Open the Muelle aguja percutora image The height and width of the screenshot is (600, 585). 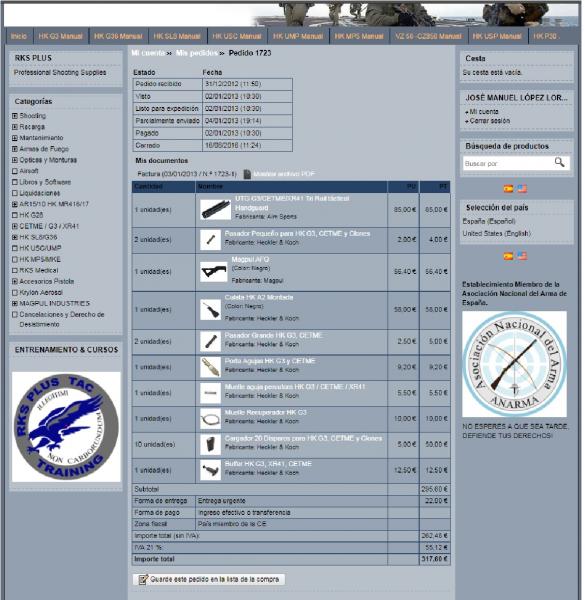(210, 393)
